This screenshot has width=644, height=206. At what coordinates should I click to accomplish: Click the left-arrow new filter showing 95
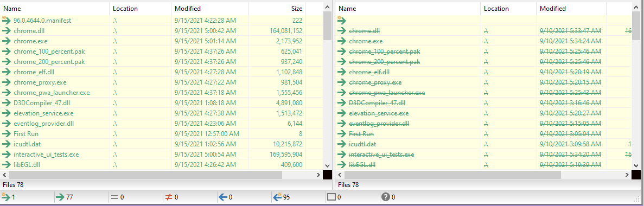(x=277, y=197)
